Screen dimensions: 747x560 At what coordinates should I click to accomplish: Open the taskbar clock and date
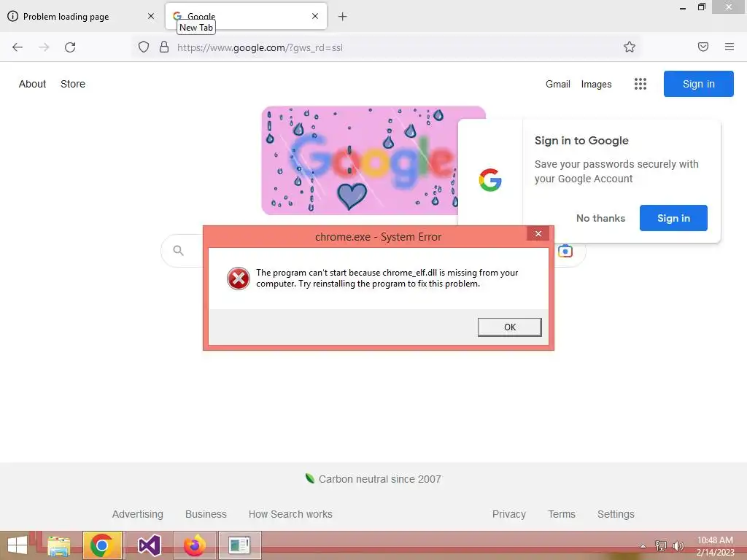715,546
